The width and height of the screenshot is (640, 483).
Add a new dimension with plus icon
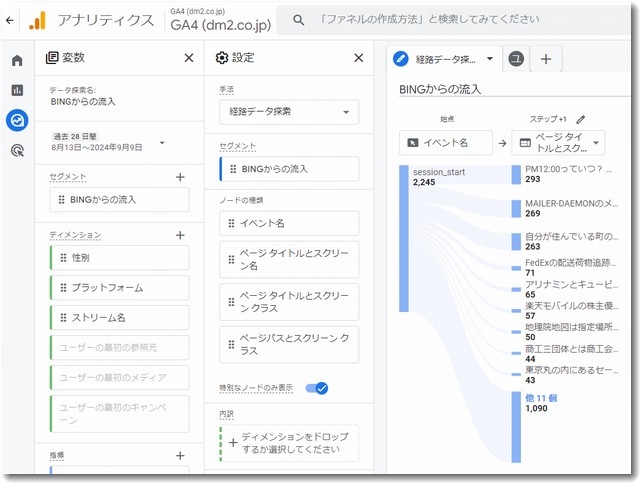[180, 235]
